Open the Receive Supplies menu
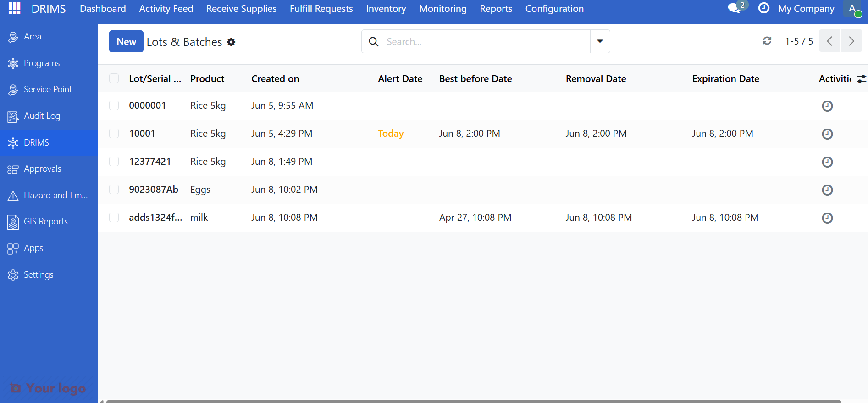Image resolution: width=868 pixels, height=403 pixels. point(242,9)
